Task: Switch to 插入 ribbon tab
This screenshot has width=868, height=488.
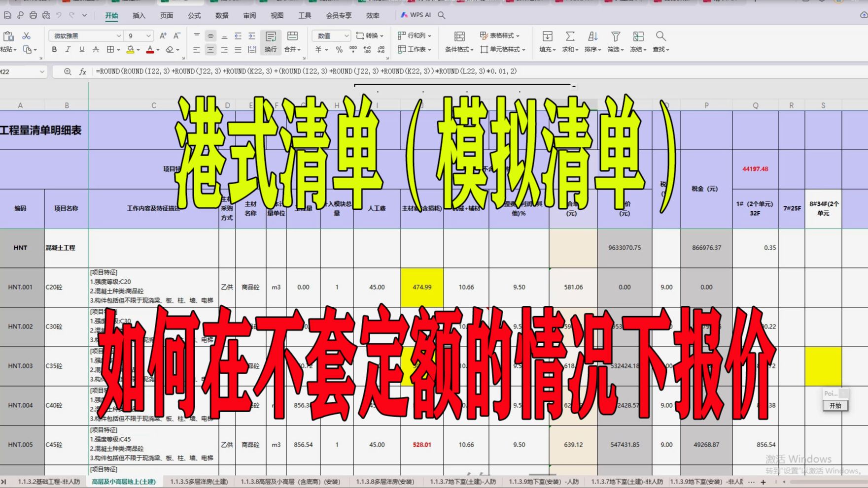Action: (139, 15)
